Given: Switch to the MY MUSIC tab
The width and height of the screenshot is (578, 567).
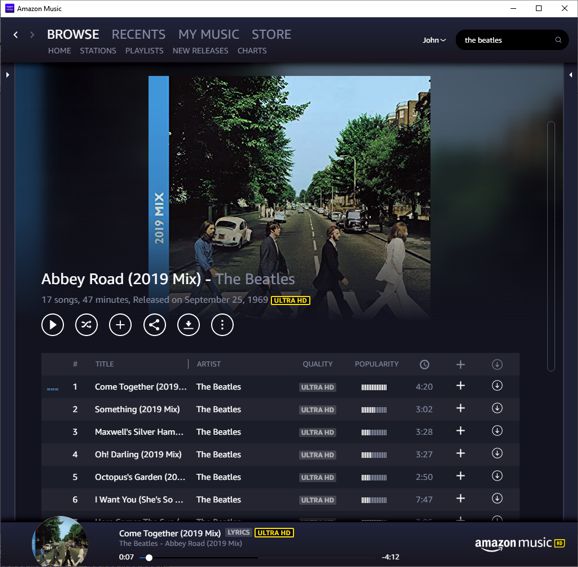Looking at the screenshot, I should pyautogui.click(x=209, y=34).
